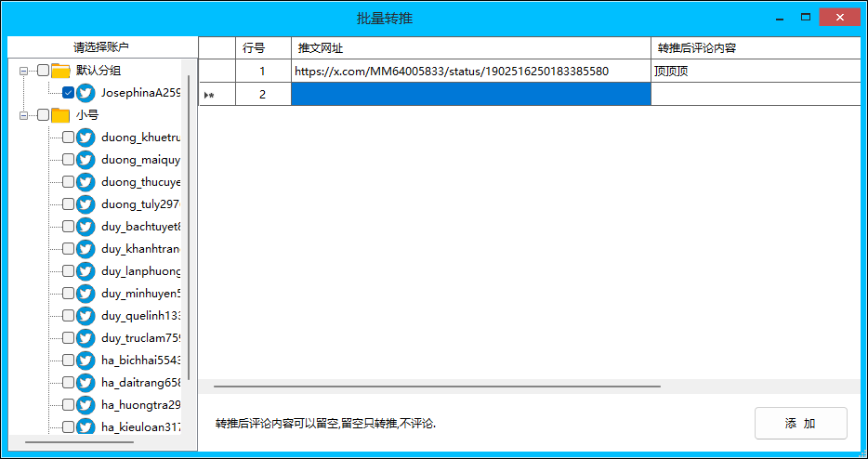
Task: Collapse the 小号 tree group
Action: coord(24,115)
